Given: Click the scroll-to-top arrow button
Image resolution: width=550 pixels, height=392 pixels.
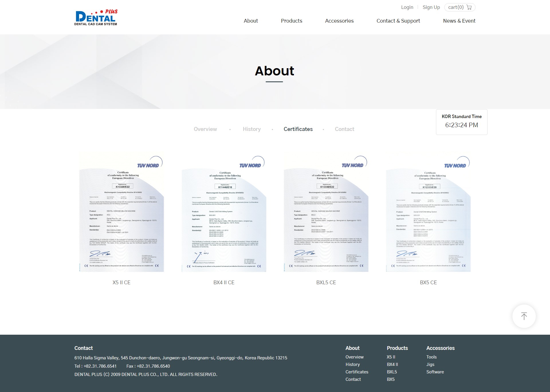Looking at the screenshot, I should point(524,316).
